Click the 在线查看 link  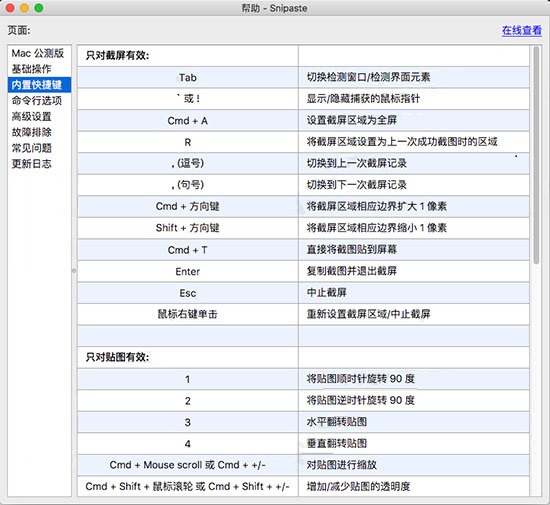(x=522, y=31)
